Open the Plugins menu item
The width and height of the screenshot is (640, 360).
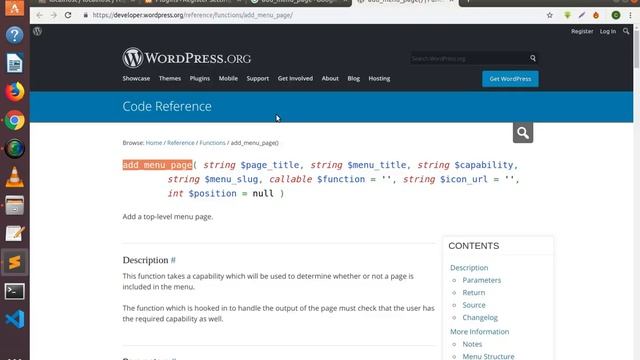click(200, 78)
